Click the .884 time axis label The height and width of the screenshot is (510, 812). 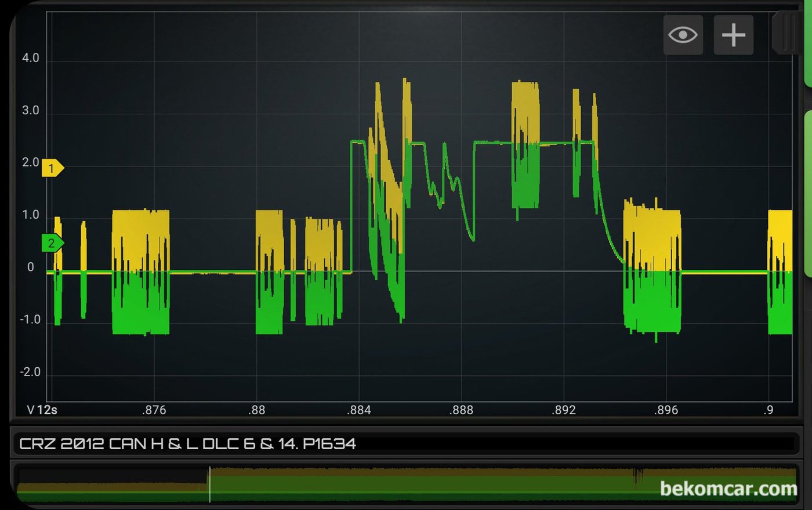(358, 410)
